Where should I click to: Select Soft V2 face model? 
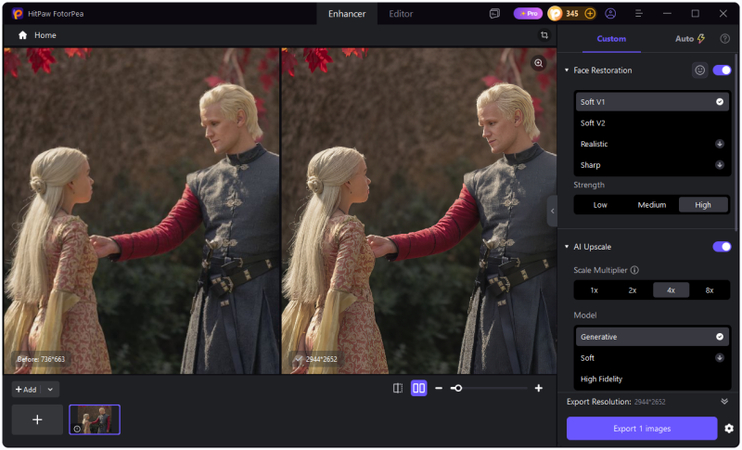coord(652,123)
